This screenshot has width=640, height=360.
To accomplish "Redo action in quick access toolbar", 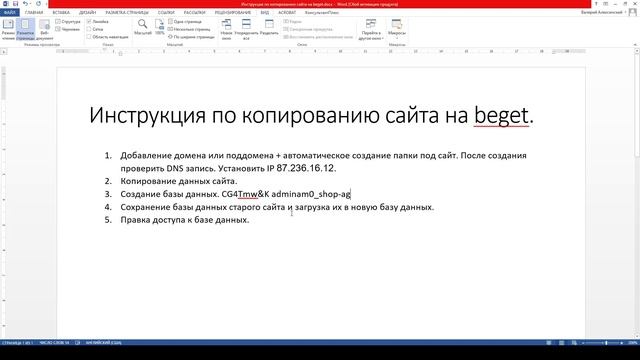I will tap(39, 4).
